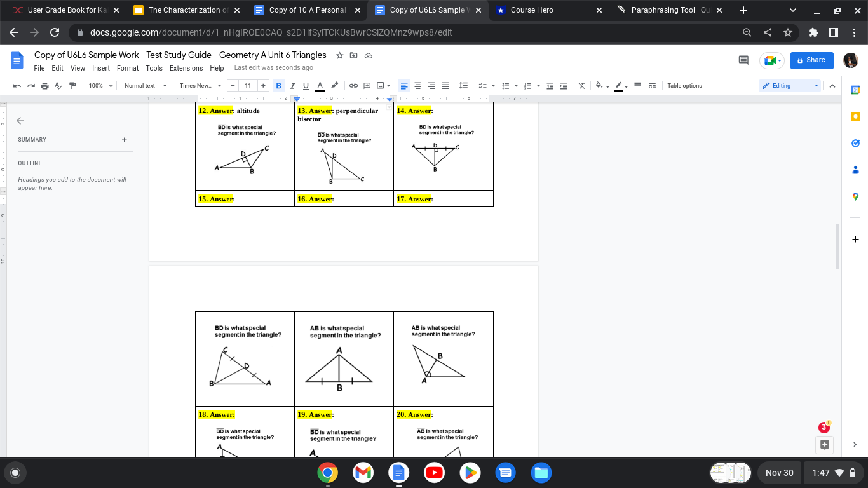The width and height of the screenshot is (868, 488).
Task: Open Table options
Action: click(x=684, y=85)
